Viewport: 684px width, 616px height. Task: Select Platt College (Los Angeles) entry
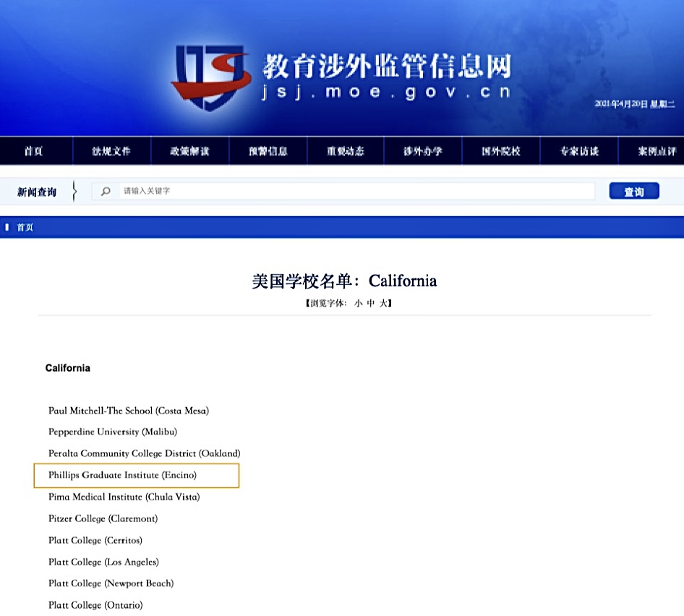pyautogui.click(x=104, y=562)
